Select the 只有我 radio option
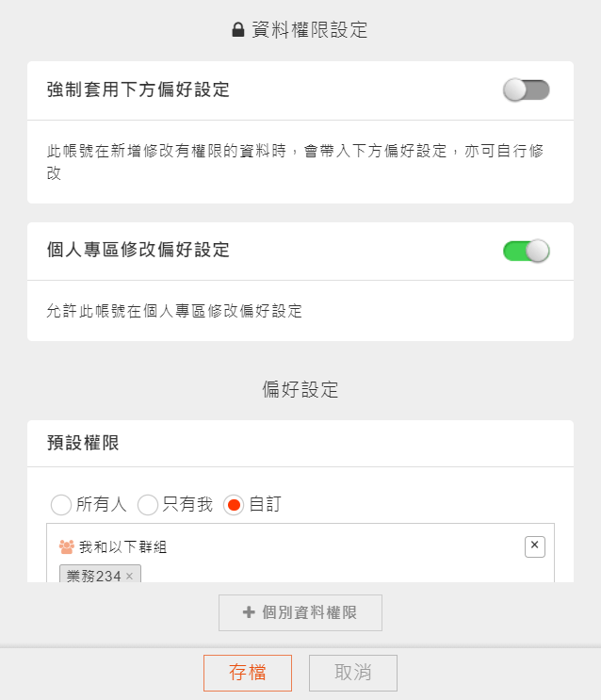 (148, 505)
